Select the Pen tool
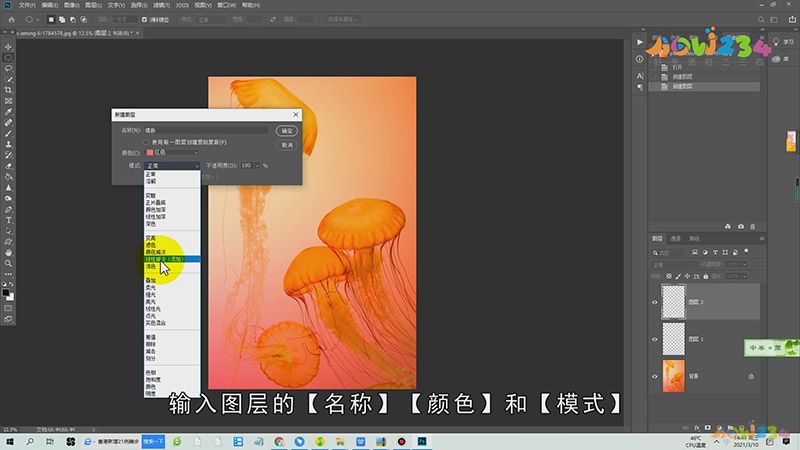Viewport: 800px width, 450px height. [8, 210]
